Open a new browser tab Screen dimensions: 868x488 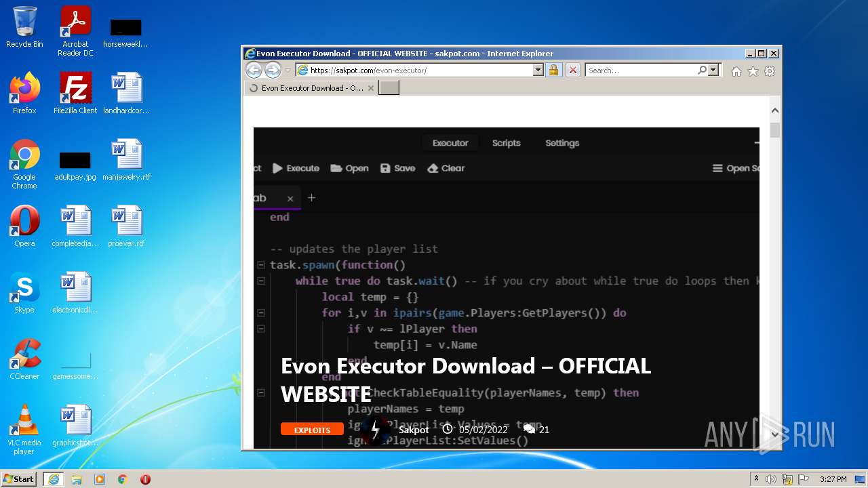389,87
